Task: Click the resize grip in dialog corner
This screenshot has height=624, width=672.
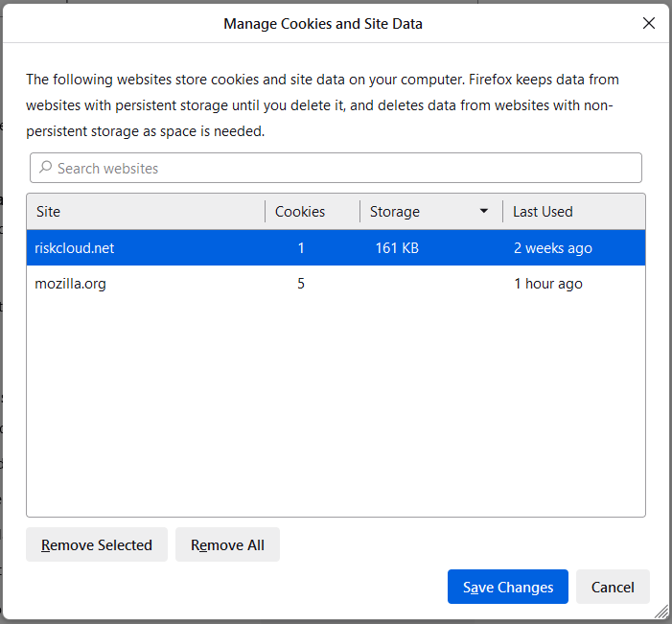Action: (660, 612)
